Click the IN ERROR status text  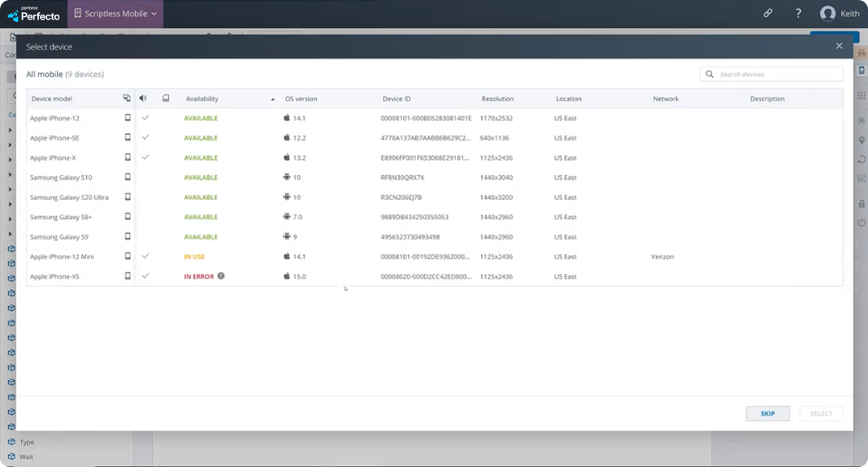199,277
